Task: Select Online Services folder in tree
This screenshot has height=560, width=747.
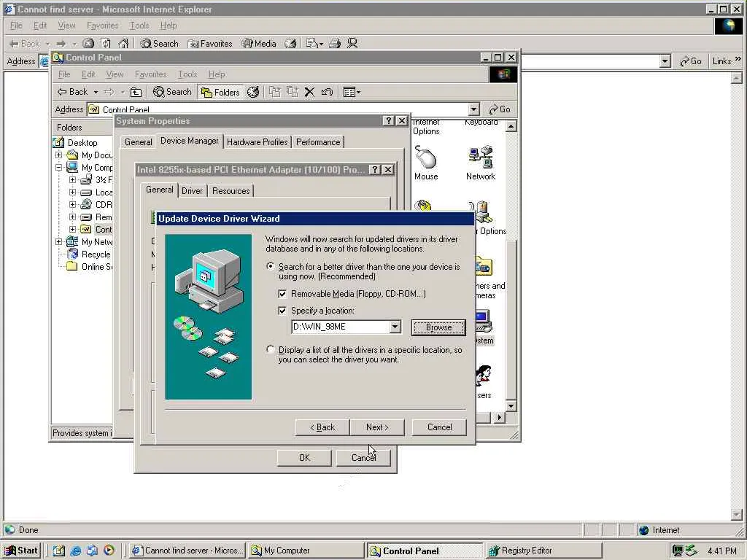Action: [97, 267]
